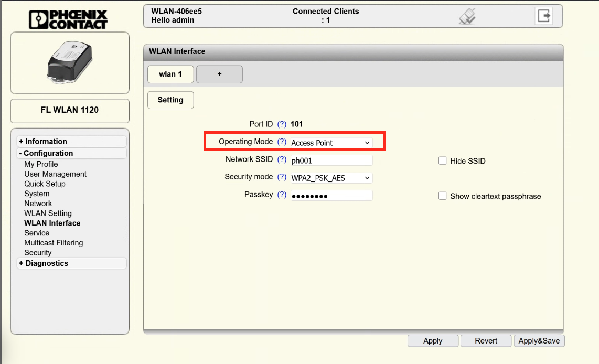
Task: Enable the Hide SSID checkbox
Action: (442, 161)
